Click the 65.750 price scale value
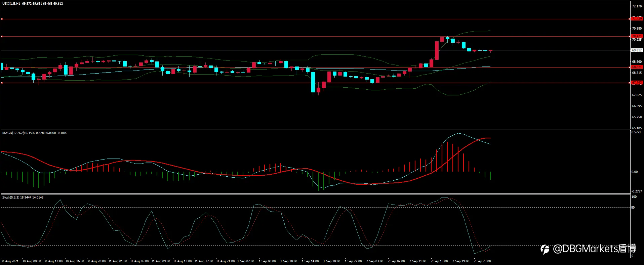The height and width of the screenshot is (265, 644). 637,117
